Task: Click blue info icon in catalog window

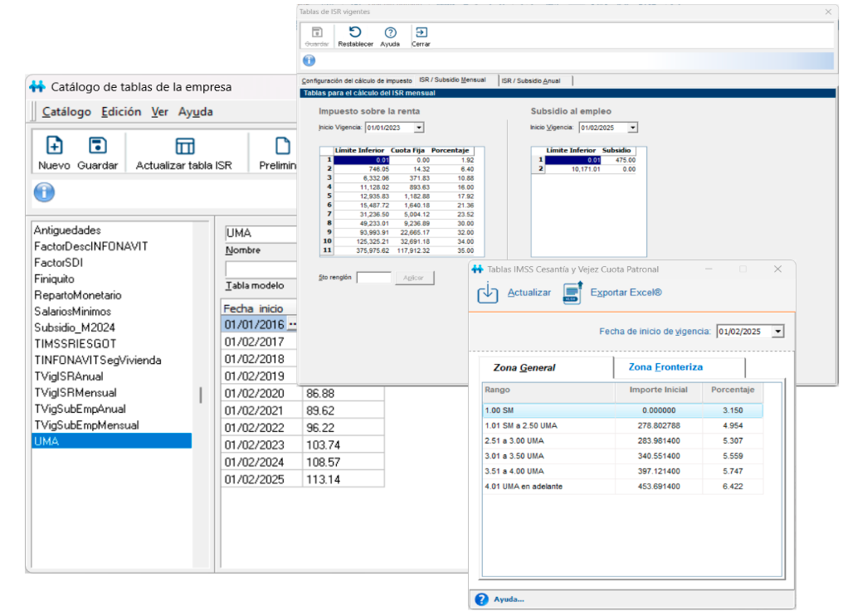Action: (44, 192)
